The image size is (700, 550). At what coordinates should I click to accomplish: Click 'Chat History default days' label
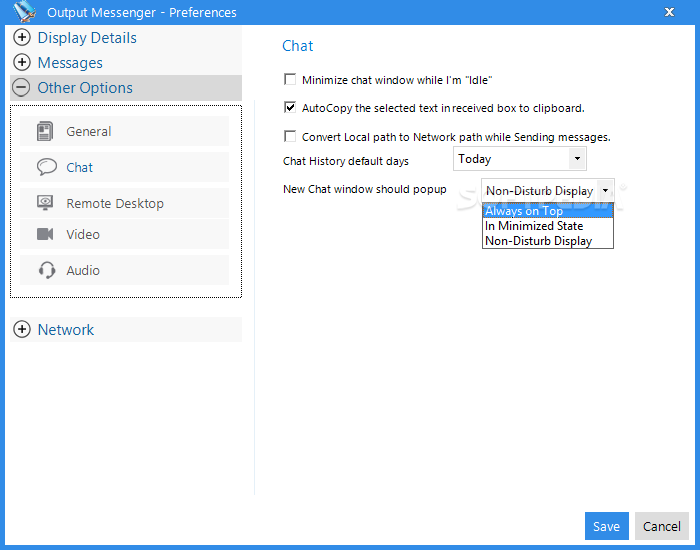[346, 161]
